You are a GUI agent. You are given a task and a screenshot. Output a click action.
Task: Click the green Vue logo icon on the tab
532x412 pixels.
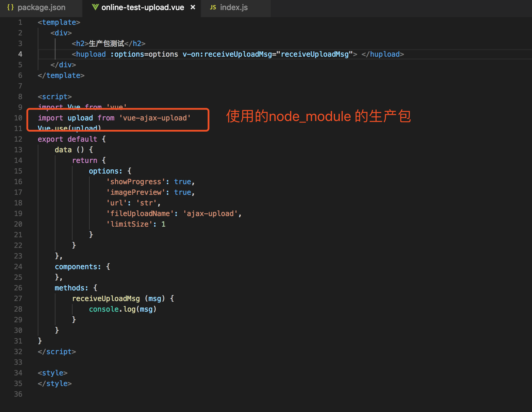95,7
